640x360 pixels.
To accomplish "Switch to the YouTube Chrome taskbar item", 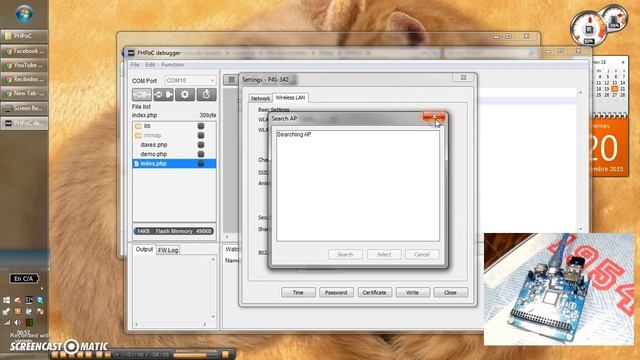I will pyautogui.click(x=24, y=65).
